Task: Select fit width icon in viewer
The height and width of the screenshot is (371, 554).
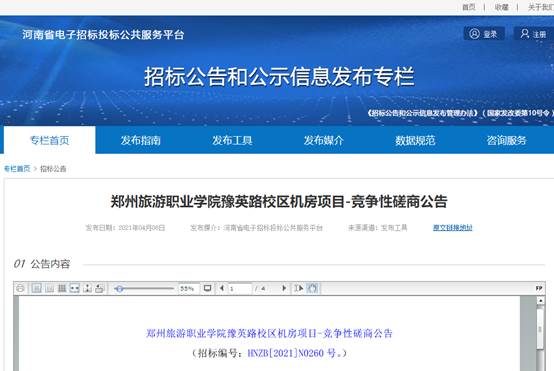Action: click(75, 288)
